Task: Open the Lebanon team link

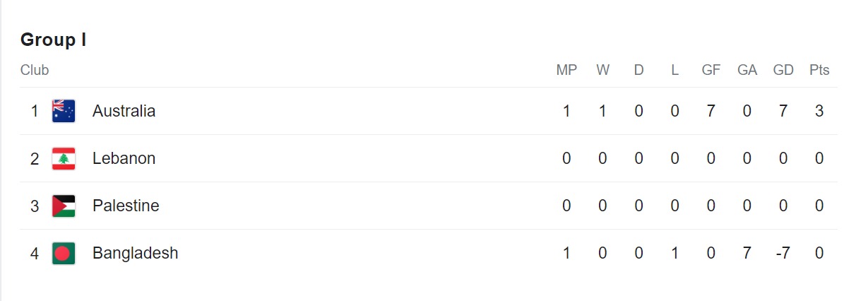Action: [x=124, y=158]
